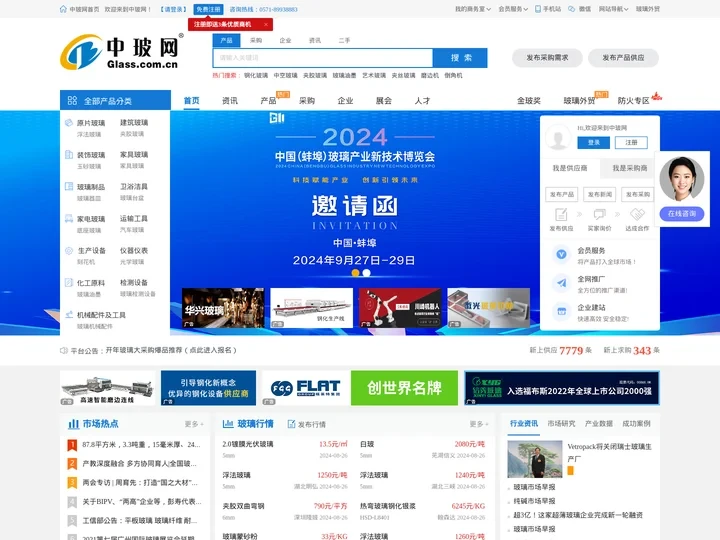
Task: Click the bar chart icon beside 市场热点
Action: tap(73, 424)
